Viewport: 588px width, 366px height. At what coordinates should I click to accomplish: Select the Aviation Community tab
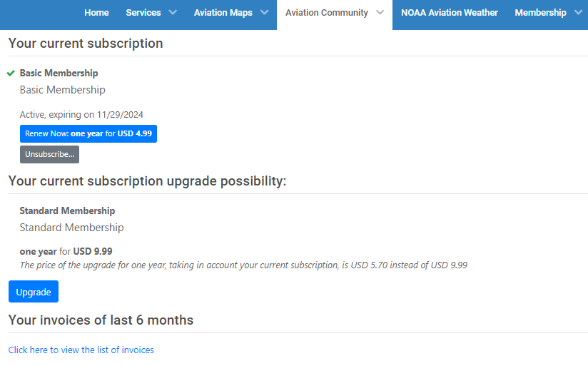tap(327, 13)
